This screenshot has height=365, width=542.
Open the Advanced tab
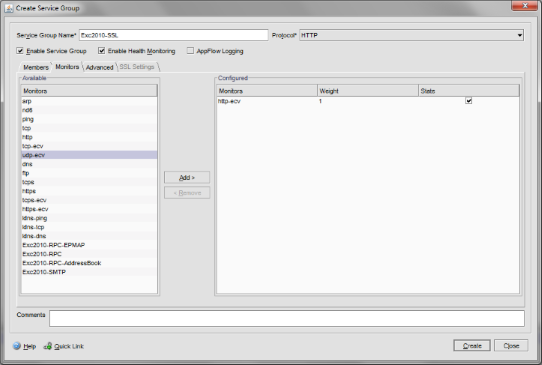(x=100, y=67)
